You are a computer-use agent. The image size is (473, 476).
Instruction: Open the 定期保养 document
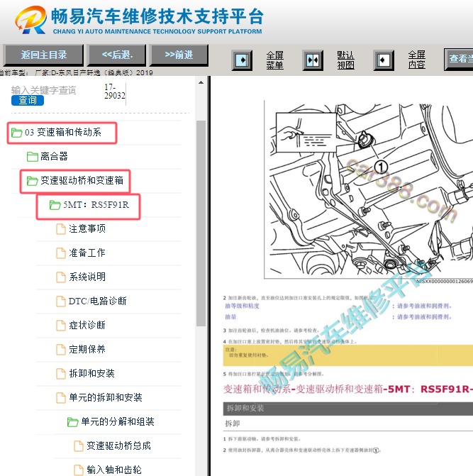click(x=87, y=349)
